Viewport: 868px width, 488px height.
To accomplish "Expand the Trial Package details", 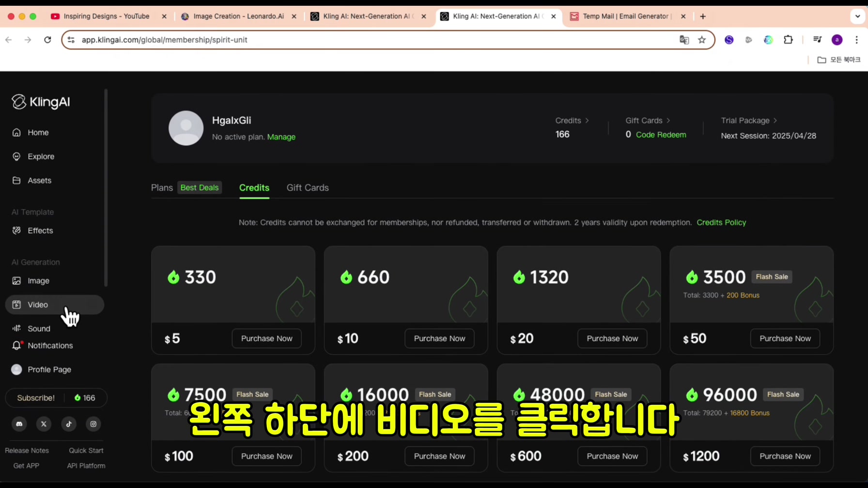I will click(749, 120).
